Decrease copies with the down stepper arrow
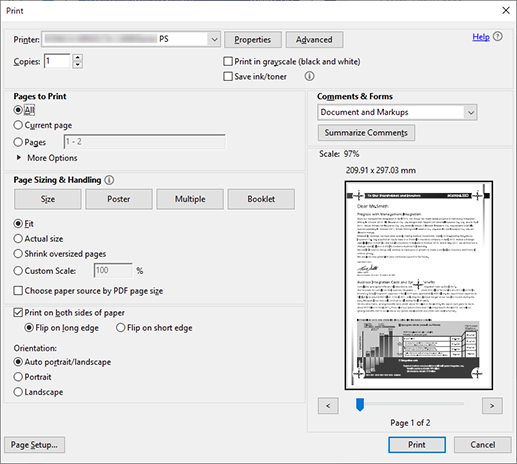Viewport: 517px width, 464px height. tap(77, 65)
